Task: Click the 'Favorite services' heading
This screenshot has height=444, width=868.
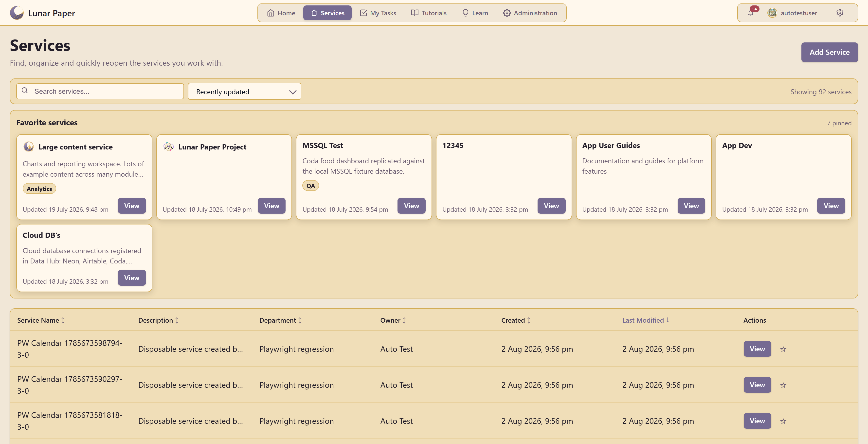Action: 47,122
